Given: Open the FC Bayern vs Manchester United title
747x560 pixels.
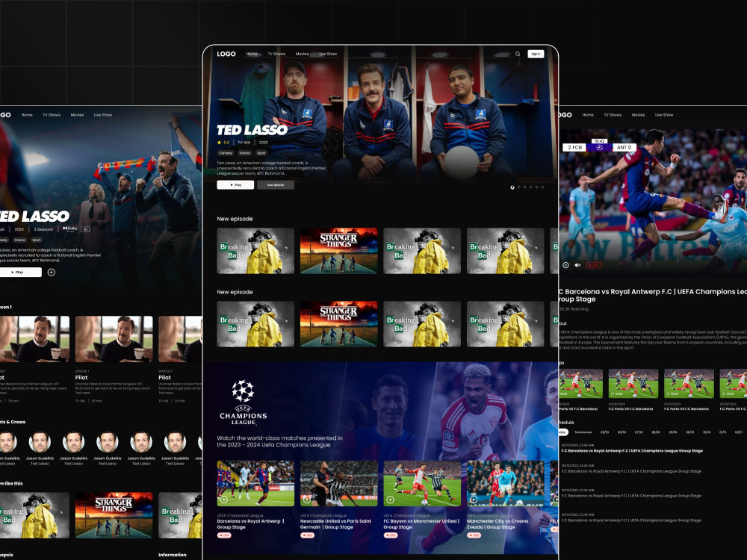Looking at the screenshot, I should click(x=421, y=524).
